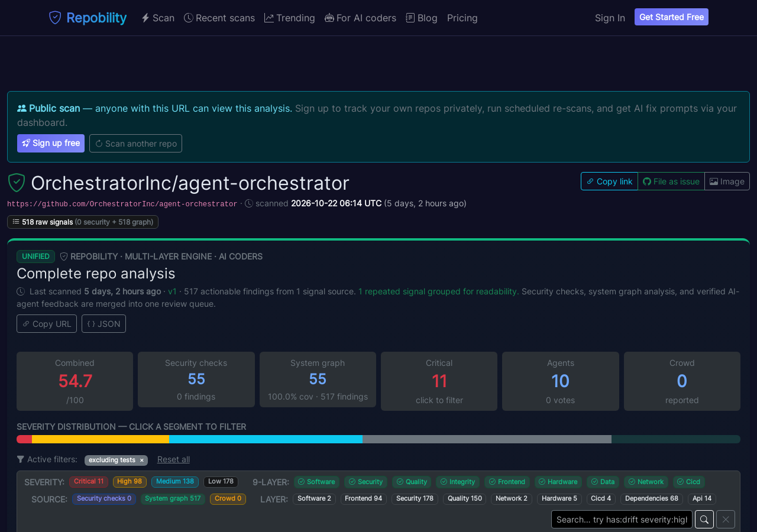Open the For AI coders page
The width and height of the screenshot is (757, 532).
pos(361,18)
